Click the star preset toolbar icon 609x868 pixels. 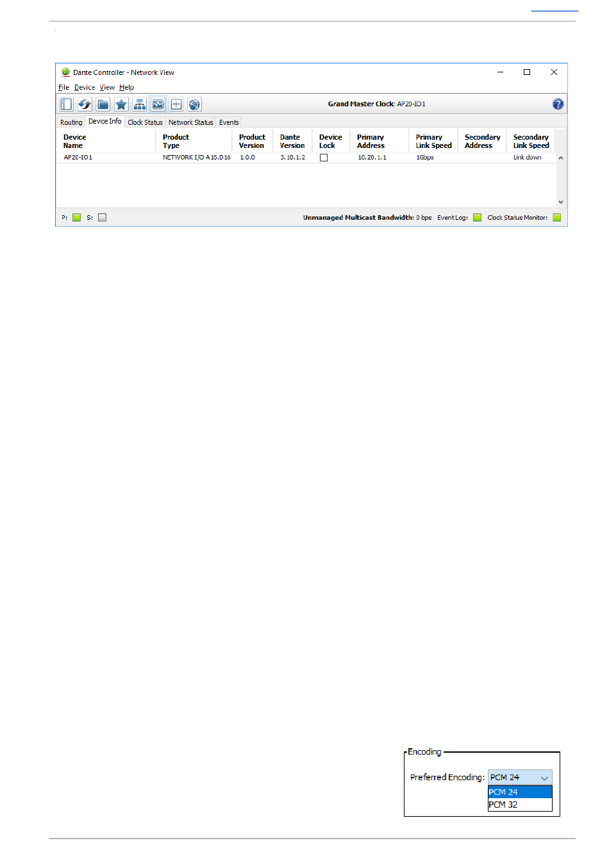[x=121, y=104]
